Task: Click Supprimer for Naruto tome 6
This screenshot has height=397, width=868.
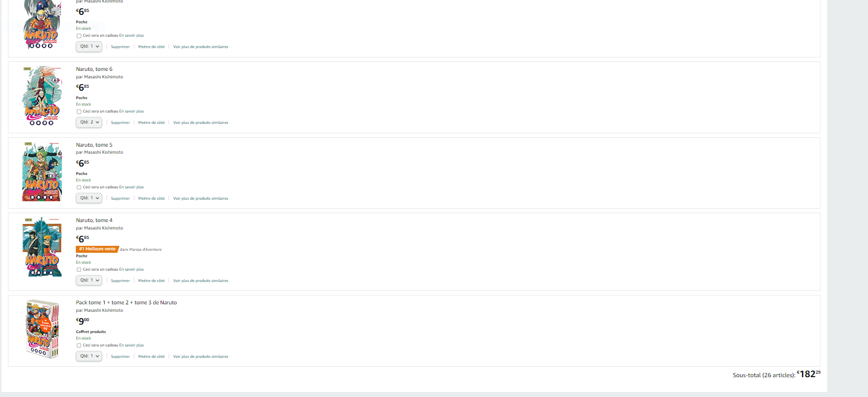Action: (120, 123)
